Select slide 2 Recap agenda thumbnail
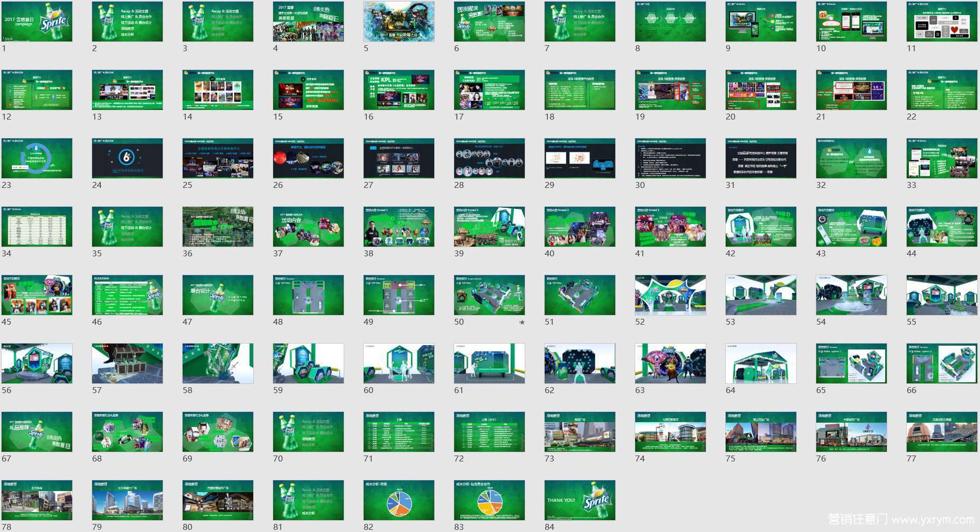The width and height of the screenshot is (980, 532). click(127, 22)
